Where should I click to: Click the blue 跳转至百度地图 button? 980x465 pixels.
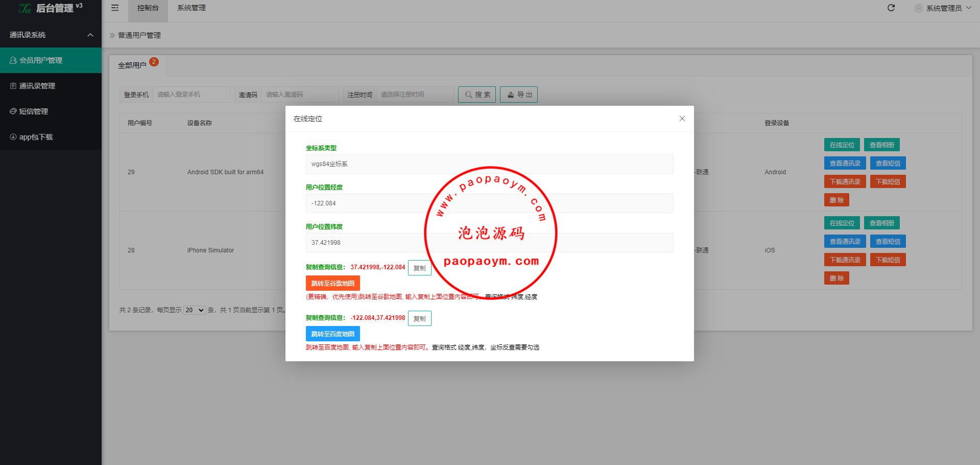332,334
